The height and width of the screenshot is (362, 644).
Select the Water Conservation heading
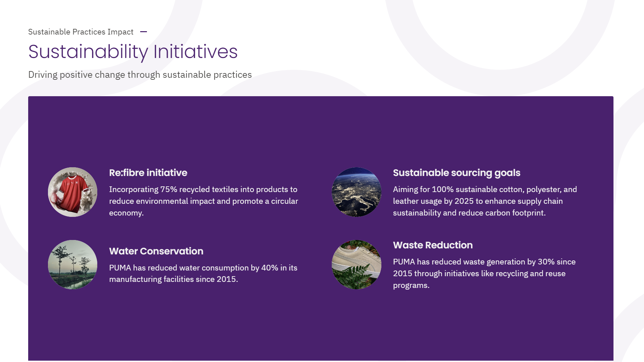[156, 251]
